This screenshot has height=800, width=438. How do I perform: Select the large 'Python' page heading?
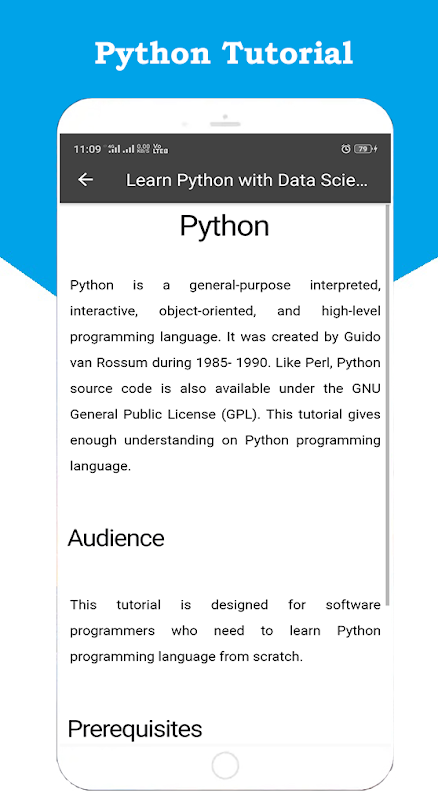[225, 226]
